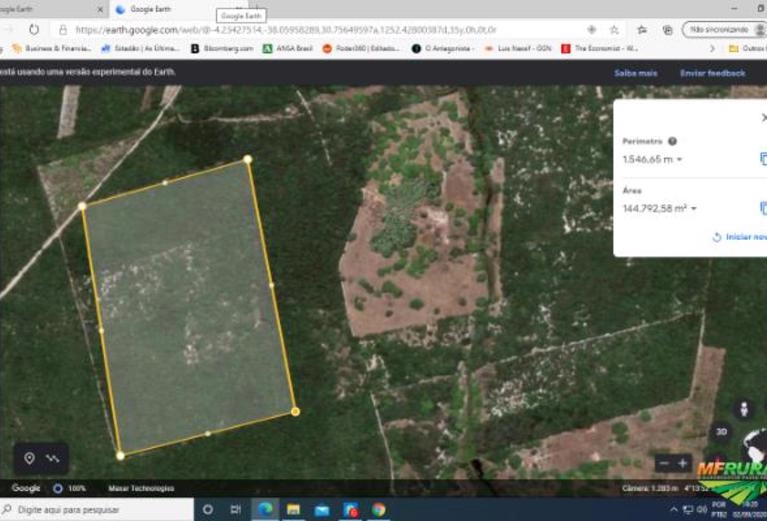
Task: Open Cortana from the taskbar
Action: coord(207,509)
